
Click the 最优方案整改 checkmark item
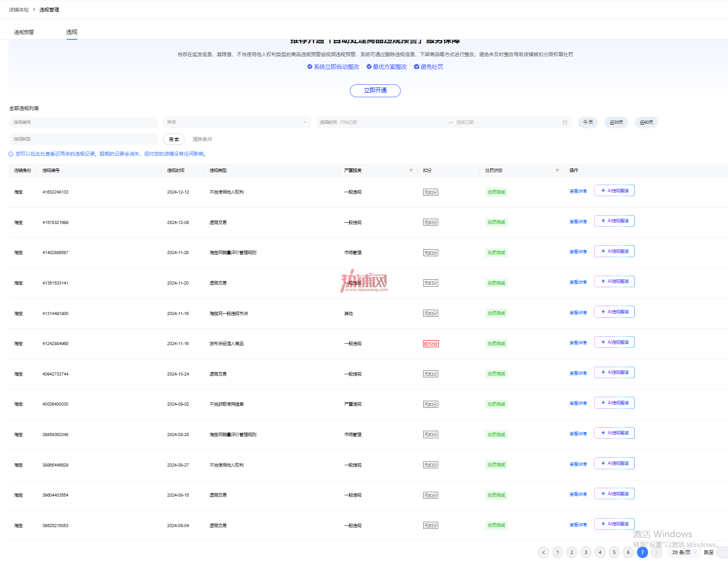(387, 67)
